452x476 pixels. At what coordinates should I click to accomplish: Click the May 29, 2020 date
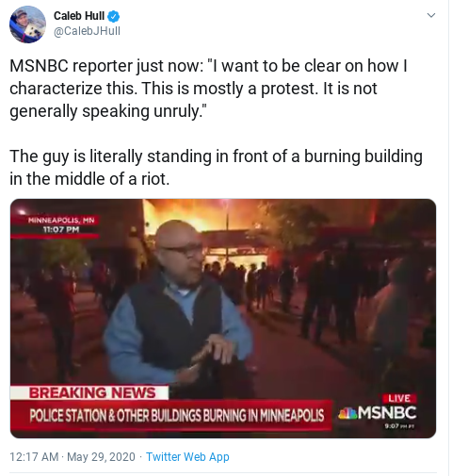point(101,456)
